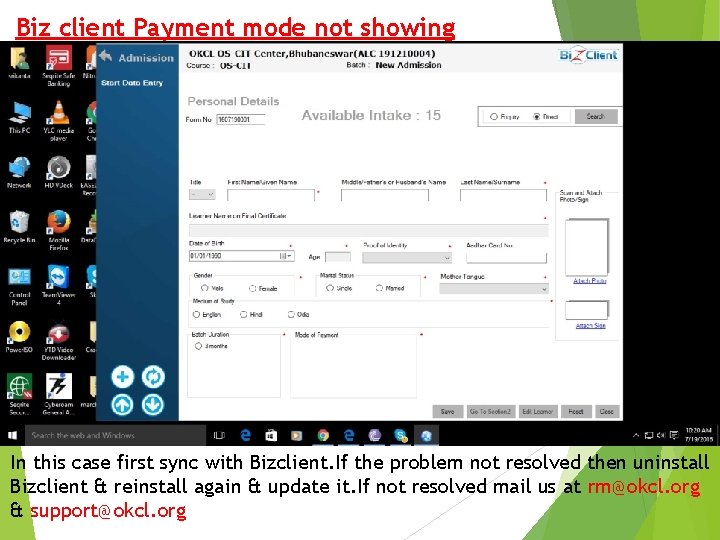Click the Search button

[x=596, y=116]
